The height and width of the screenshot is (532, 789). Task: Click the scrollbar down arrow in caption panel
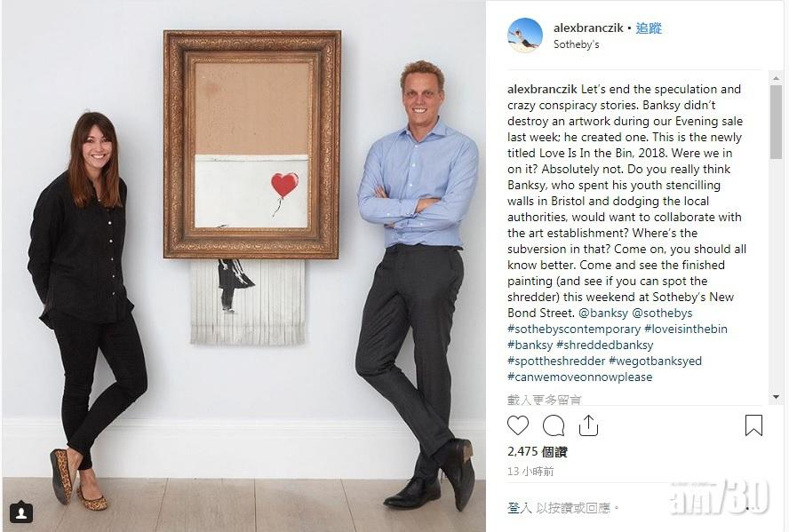coord(776,397)
